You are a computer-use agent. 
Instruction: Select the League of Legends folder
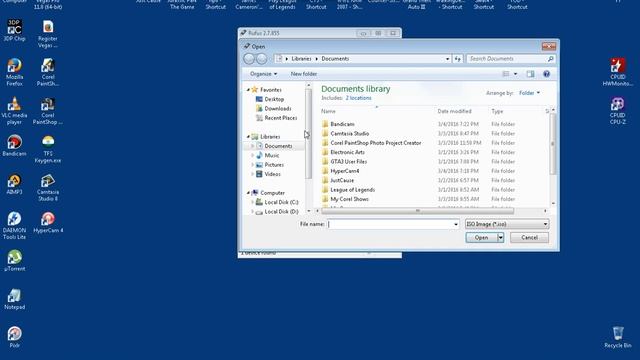click(352, 190)
